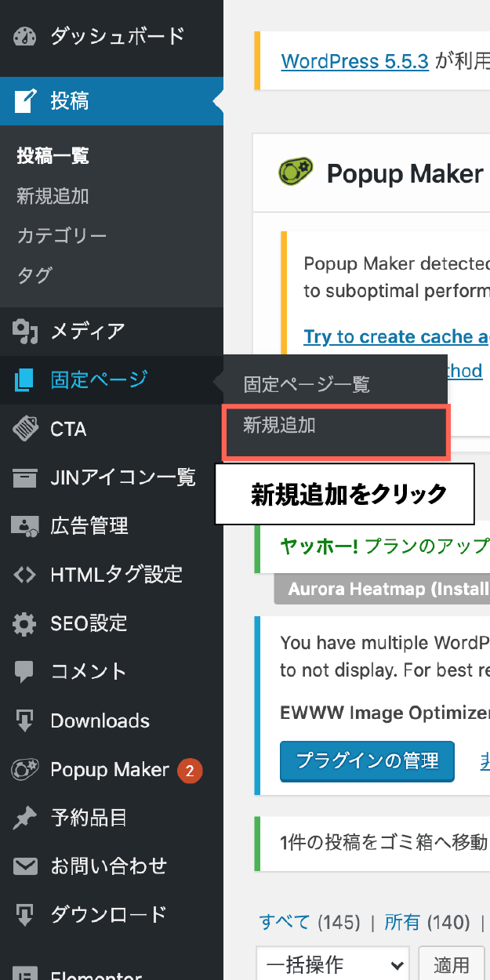
Task: Click the Dashboard gauge icon
Action: click(x=24, y=37)
